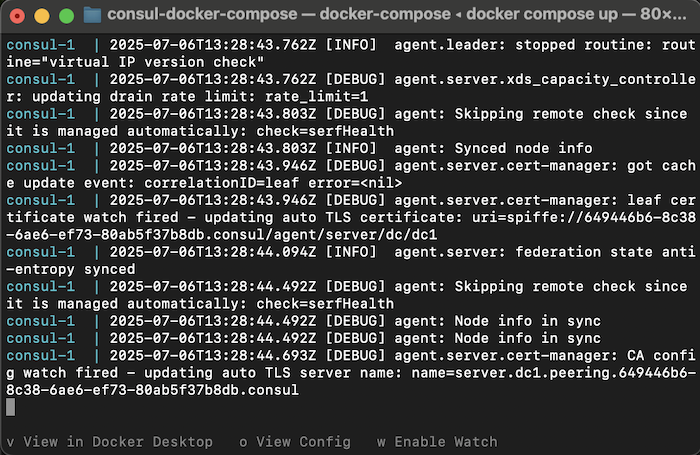This screenshot has height=455, width=700.
Task: Click the green zoom window button
Action: tap(67, 16)
